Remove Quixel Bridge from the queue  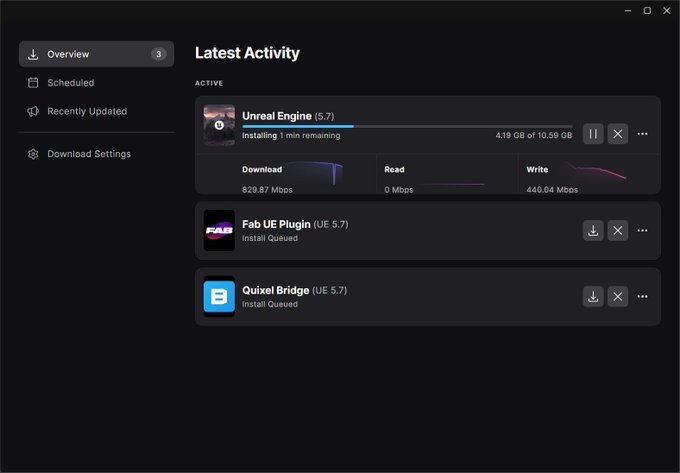pyautogui.click(x=618, y=297)
